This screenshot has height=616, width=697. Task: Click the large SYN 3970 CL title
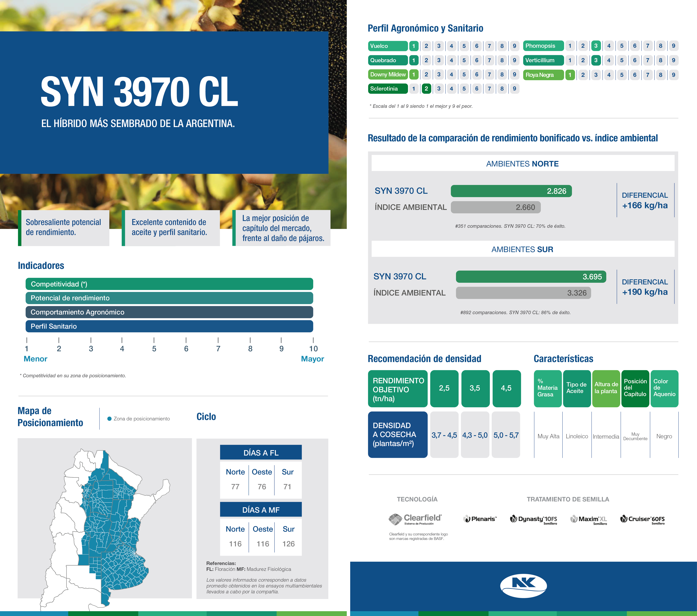(139, 91)
